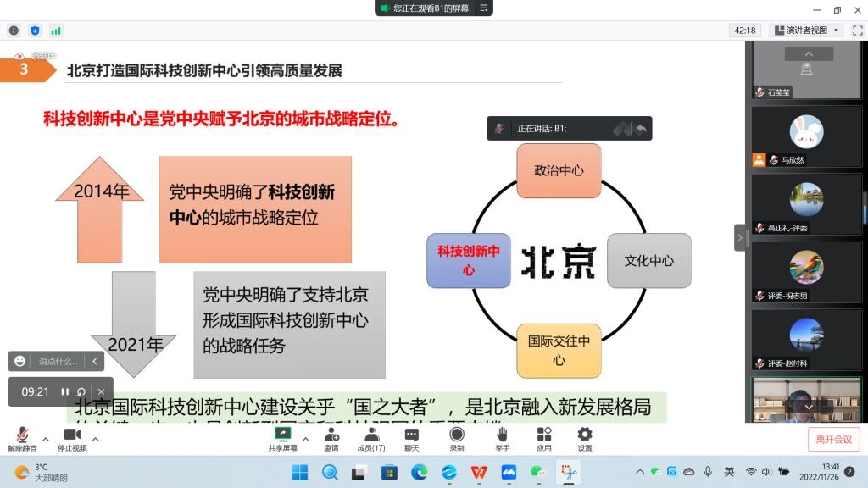Expand video options next to 停止视频
The width and height of the screenshot is (868, 488).
95,439
